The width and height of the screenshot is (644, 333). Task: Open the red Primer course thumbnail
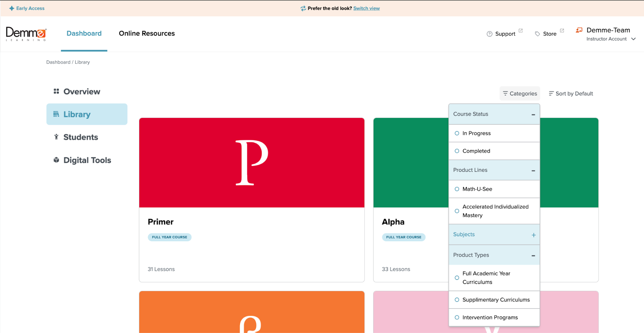(252, 162)
